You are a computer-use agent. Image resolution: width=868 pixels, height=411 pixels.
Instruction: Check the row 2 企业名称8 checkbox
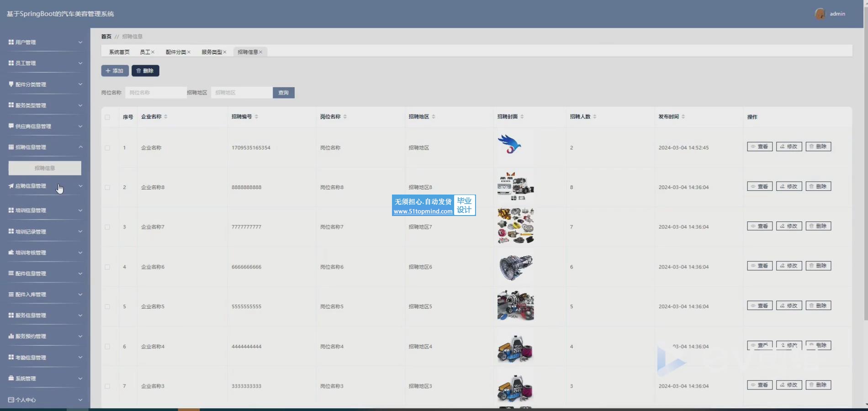pos(107,187)
